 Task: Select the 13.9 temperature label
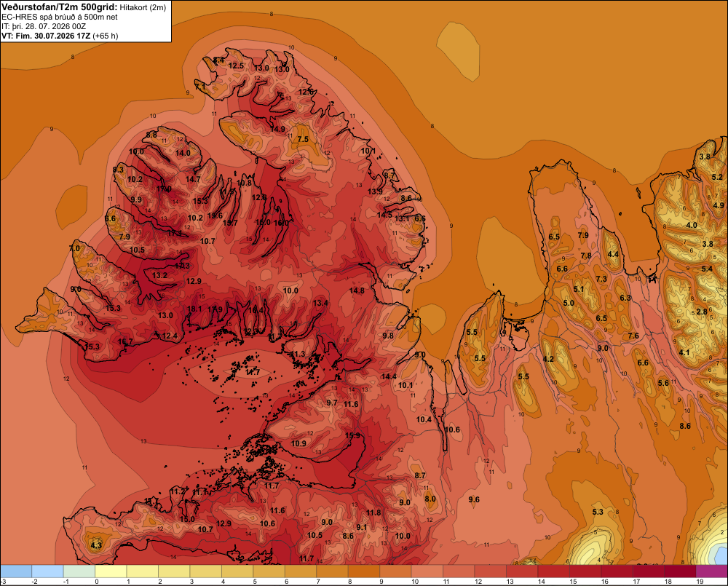(375, 191)
